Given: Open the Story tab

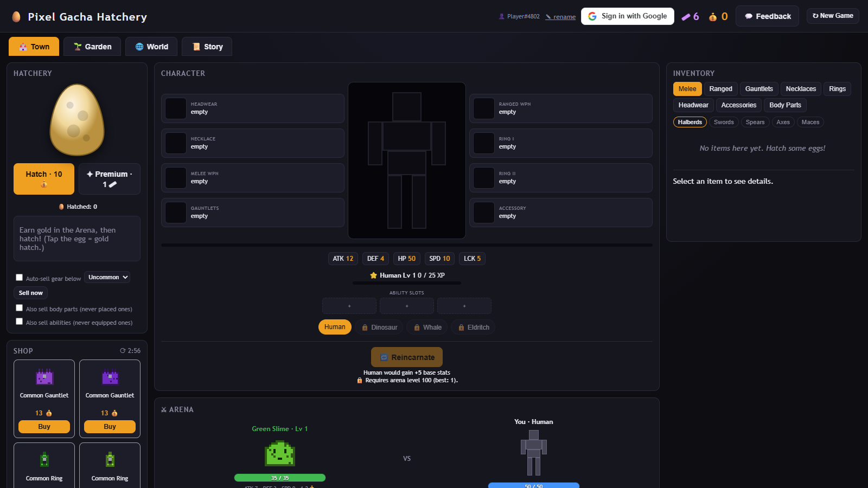Looking at the screenshot, I should [207, 47].
